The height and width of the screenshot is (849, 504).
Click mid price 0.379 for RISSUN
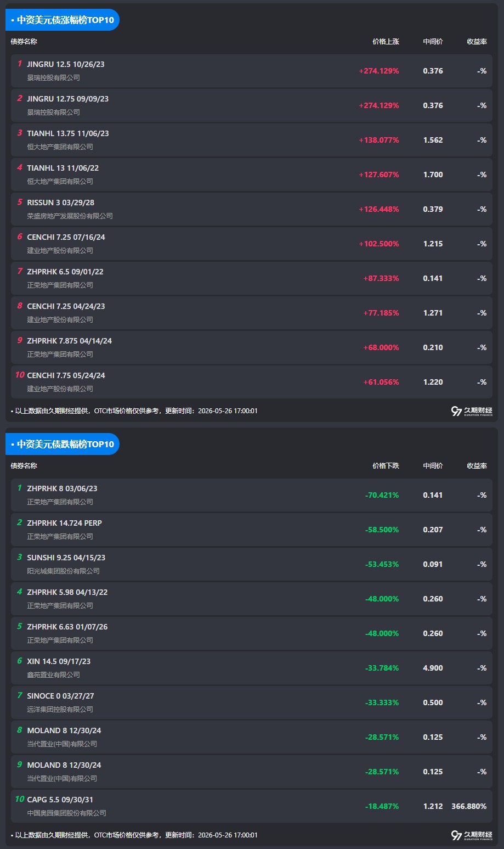tap(433, 209)
